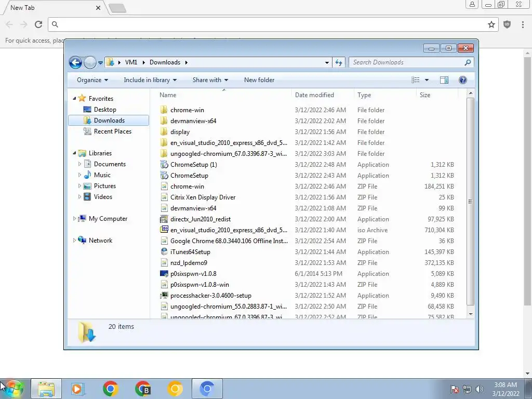This screenshot has height=399, width=532.
Task: Click the uBlock shield extension icon
Action: [x=507, y=24]
